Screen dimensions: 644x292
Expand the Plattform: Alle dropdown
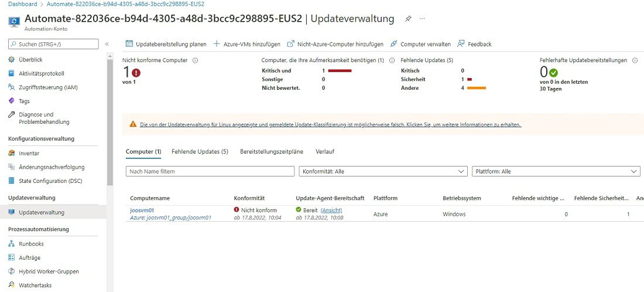[x=556, y=171]
